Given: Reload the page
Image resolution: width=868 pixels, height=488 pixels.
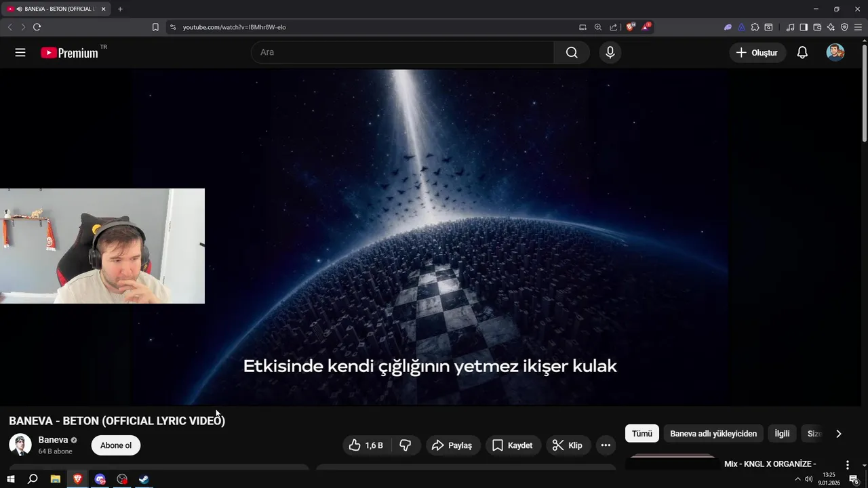Looking at the screenshot, I should click(x=37, y=27).
